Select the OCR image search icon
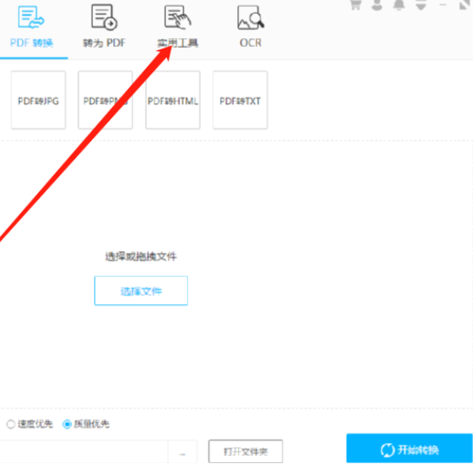This screenshot has height=476, width=473. coord(250,17)
